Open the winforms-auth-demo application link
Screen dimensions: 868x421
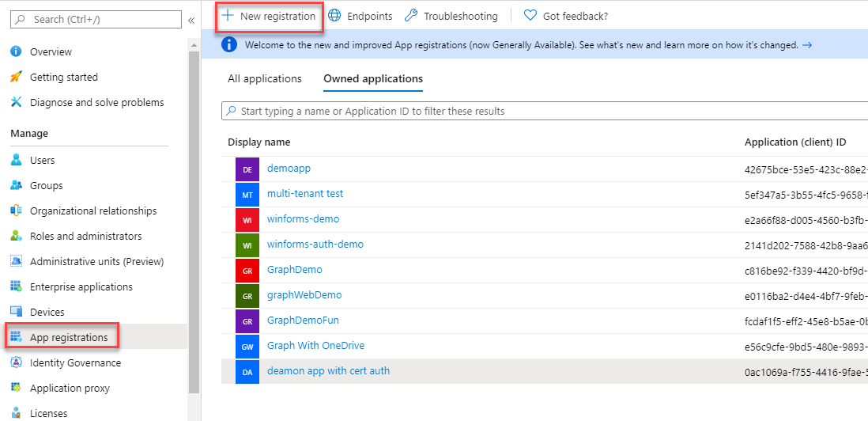click(x=315, y=244)
